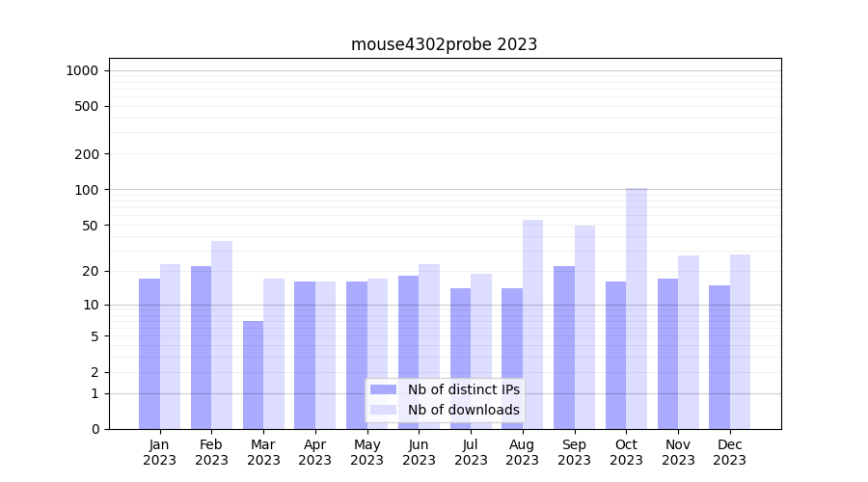Select the Nb of downloads legend label
Image resolution: width=868 pixels, height=482 pixels.
point(463,410)
